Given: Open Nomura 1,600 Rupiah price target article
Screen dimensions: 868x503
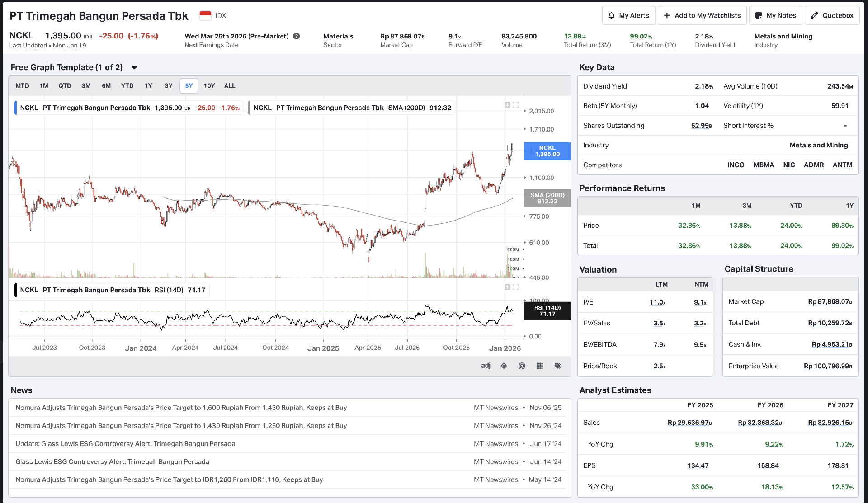Looking at the screenshot, I should [x=181, y=408].
